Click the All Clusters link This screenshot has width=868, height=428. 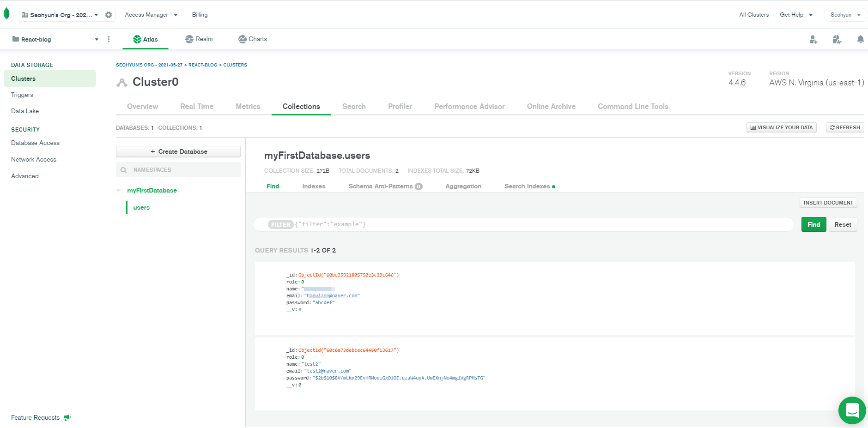(x=754, y=15)
